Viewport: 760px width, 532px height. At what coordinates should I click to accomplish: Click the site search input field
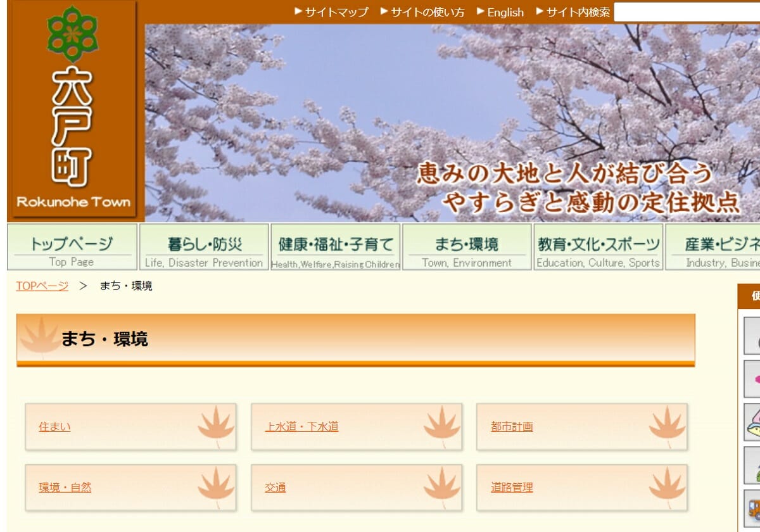(686, 12)
